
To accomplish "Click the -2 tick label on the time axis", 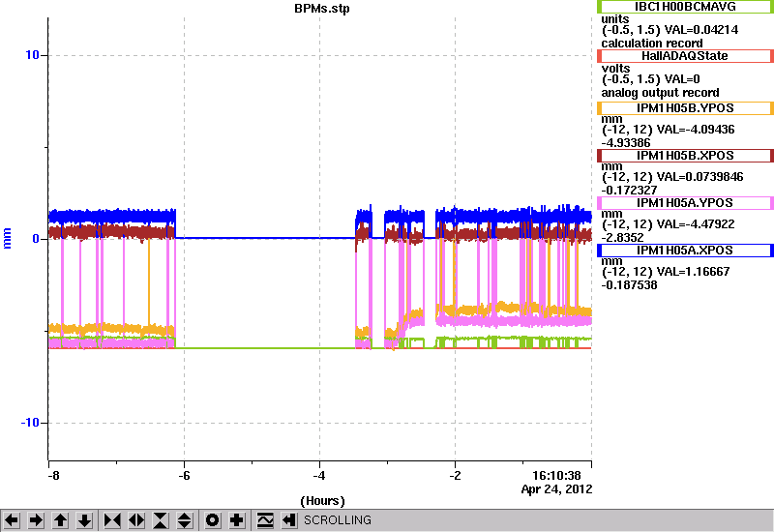I will click(455, 476).
